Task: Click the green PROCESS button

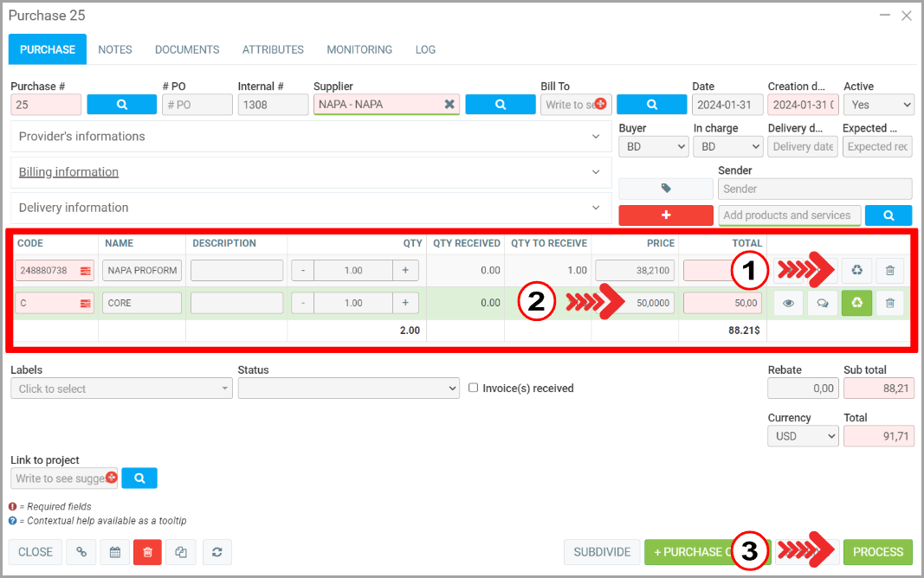Action: tap(877, 552)
